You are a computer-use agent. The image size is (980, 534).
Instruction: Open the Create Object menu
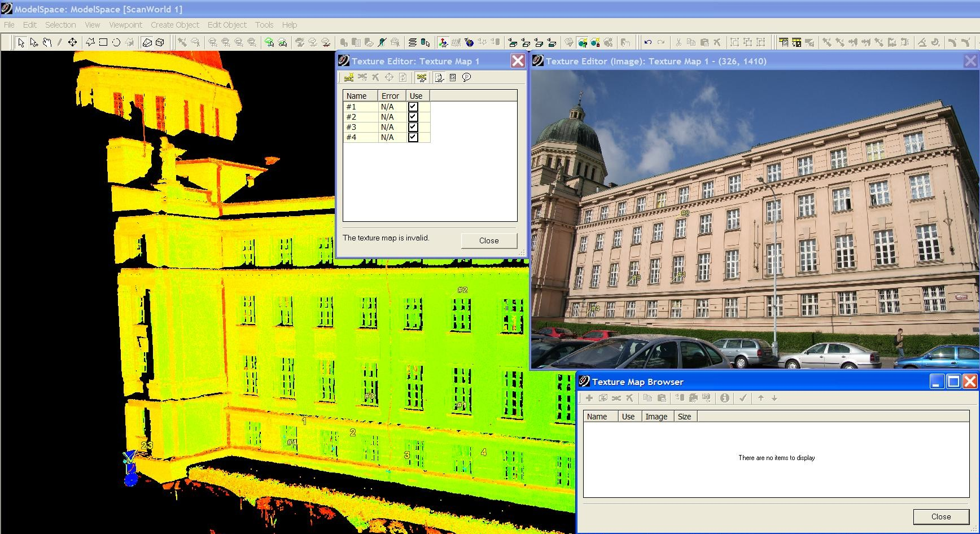pos(175,25)
